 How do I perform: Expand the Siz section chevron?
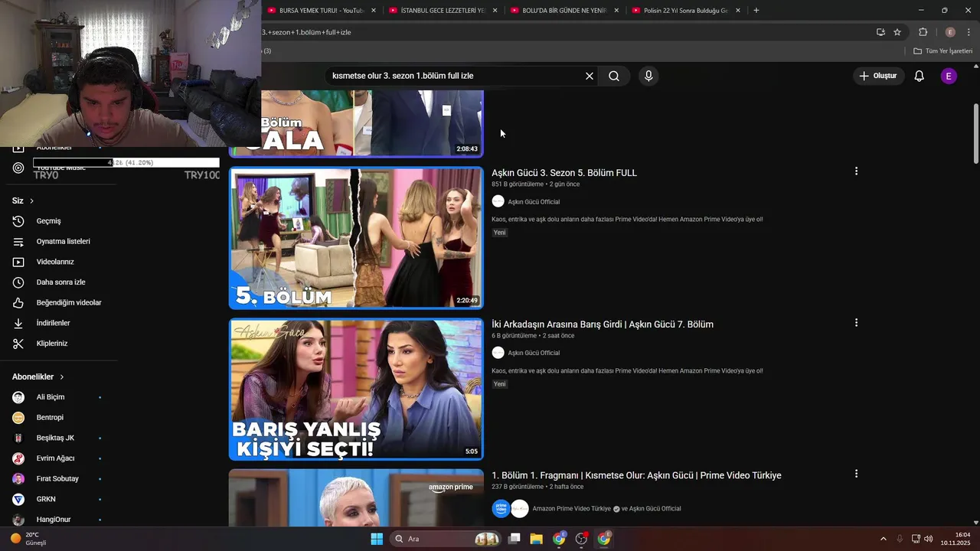click(31, 201)
